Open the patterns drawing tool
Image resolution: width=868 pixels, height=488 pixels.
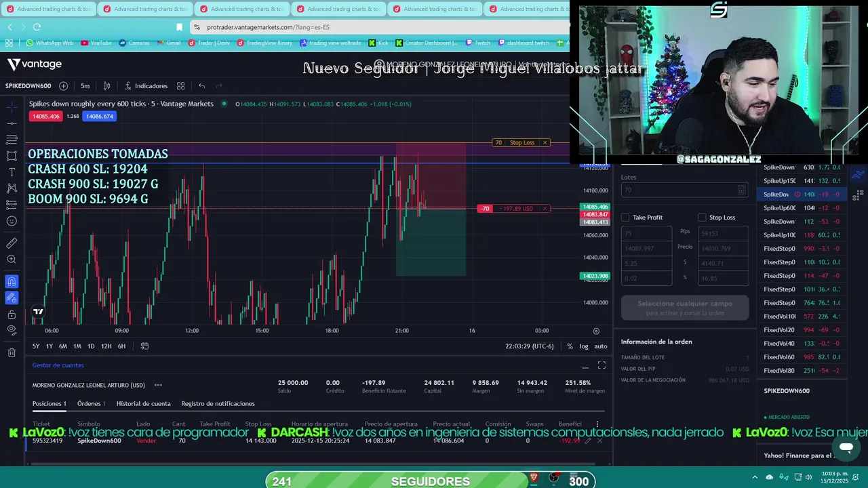pos(12,188)
